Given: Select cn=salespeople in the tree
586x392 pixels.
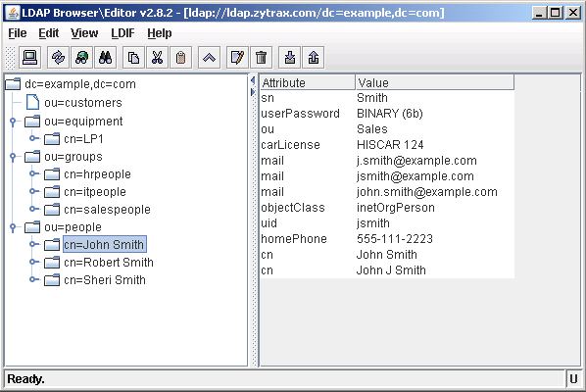Looking at the screenshot, I should (x=107, y=210).
